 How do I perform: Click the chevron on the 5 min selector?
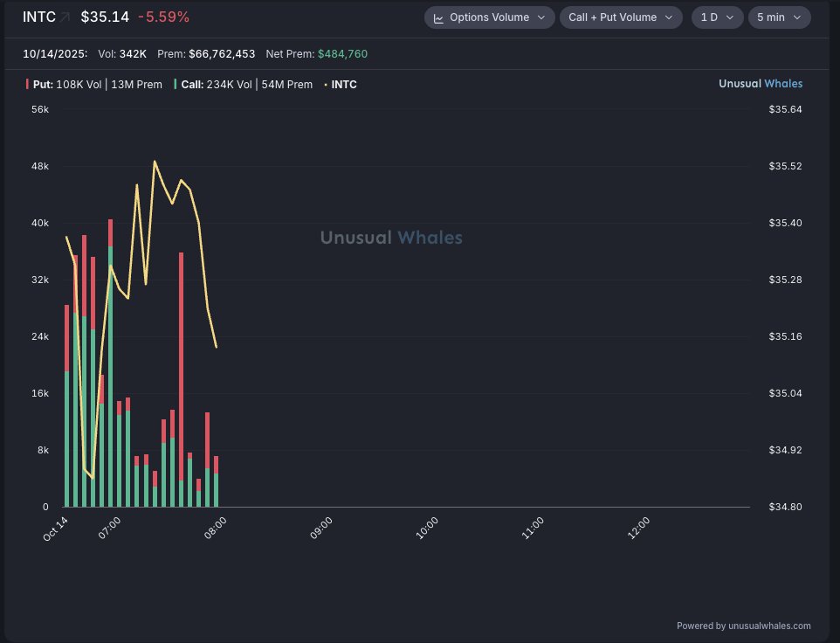(x=798, y=17)
